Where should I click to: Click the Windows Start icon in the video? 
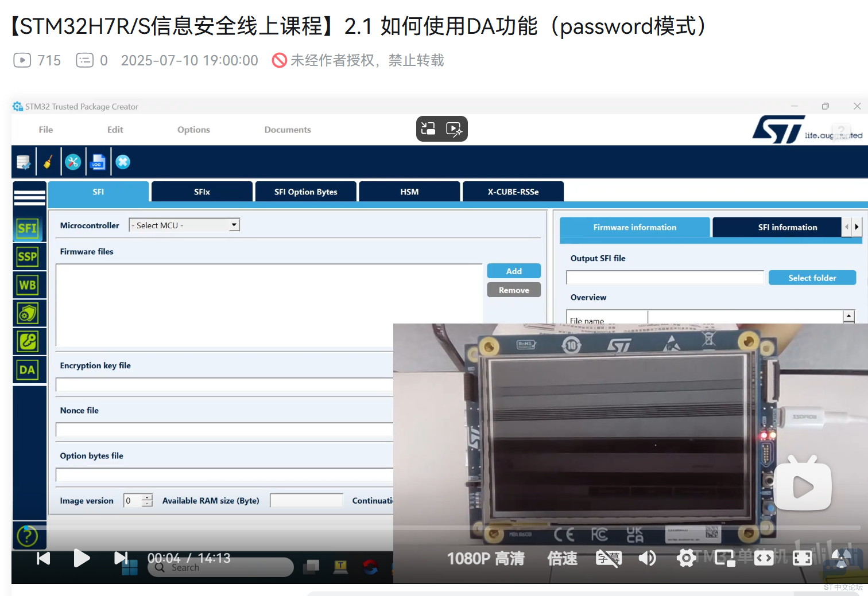tap(130, 568)
